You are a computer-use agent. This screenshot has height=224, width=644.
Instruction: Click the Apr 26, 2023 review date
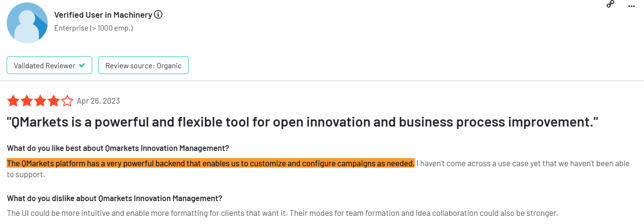(98, 101)
